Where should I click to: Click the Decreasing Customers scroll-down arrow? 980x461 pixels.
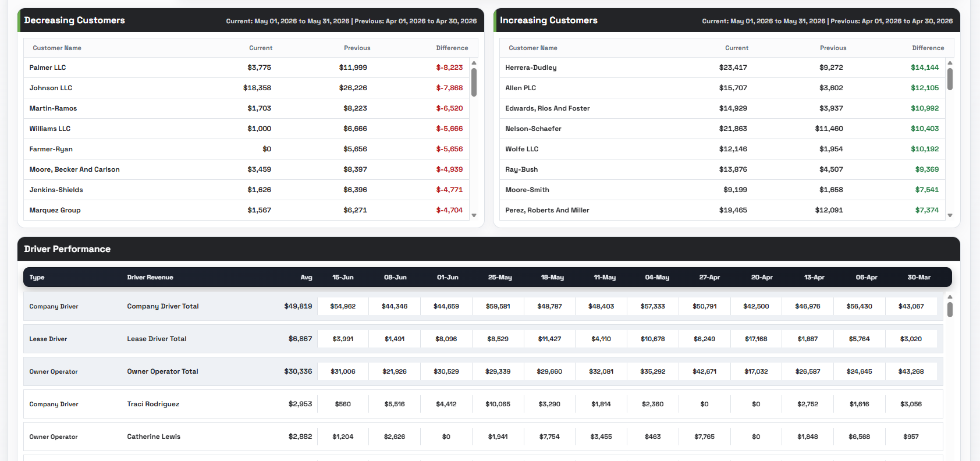tap(474, 215)
